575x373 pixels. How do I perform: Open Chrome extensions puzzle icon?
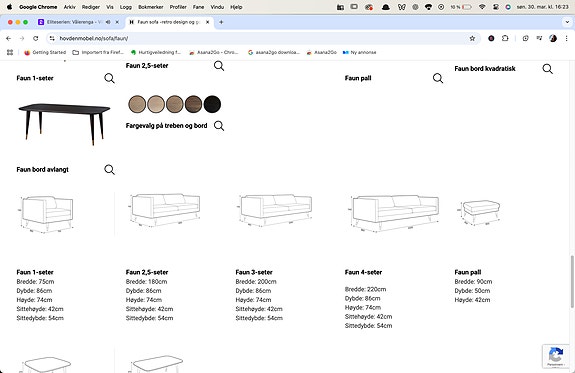pos(505,38)
